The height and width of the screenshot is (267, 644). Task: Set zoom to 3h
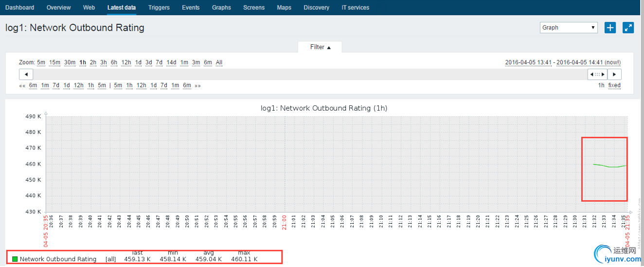(x=104, y=62)
